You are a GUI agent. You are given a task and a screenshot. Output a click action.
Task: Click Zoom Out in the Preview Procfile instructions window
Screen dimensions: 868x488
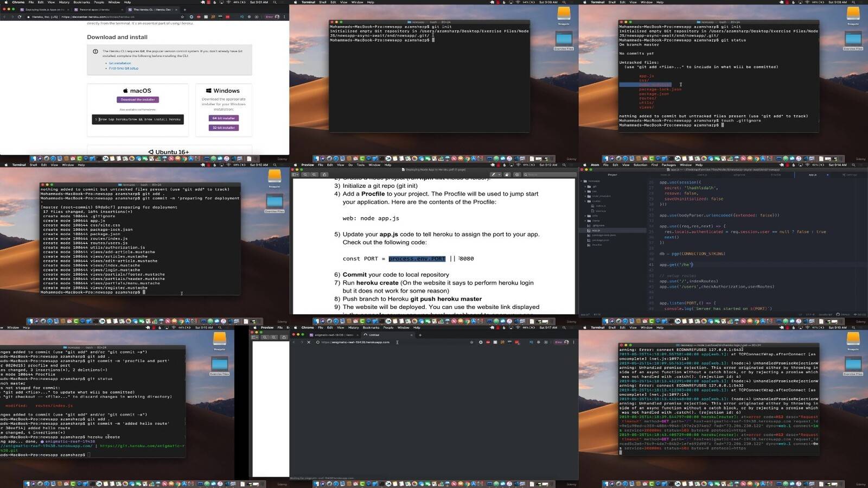pyautogui.click(x=305, y=175)
